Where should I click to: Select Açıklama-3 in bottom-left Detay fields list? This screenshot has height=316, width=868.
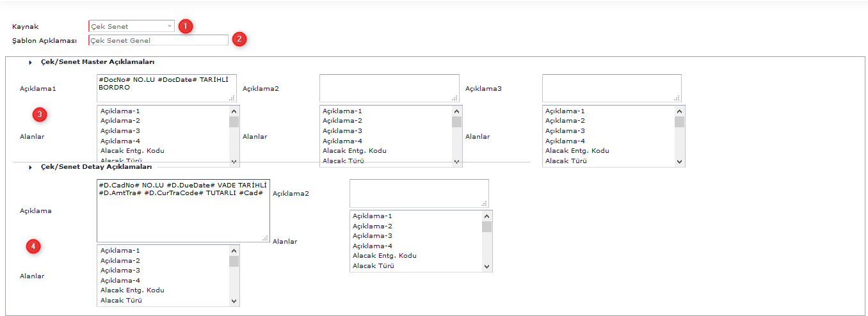[x=120, y=271]
